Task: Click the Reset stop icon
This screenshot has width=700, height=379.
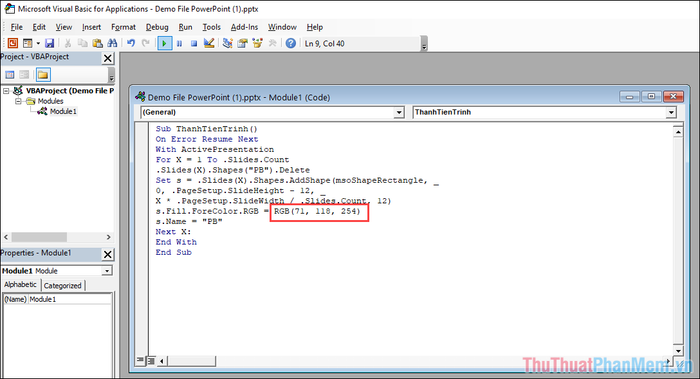Action: (x=194, y=43)
